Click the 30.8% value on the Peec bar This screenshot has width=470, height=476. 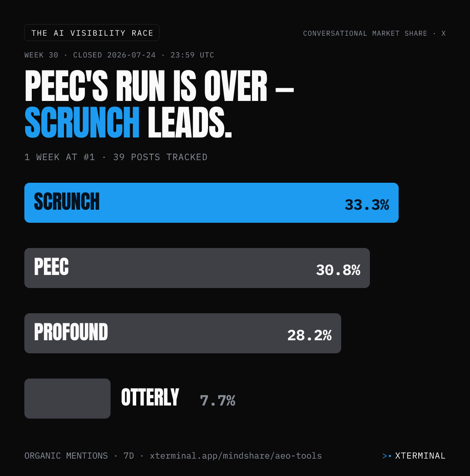[338, 270]
